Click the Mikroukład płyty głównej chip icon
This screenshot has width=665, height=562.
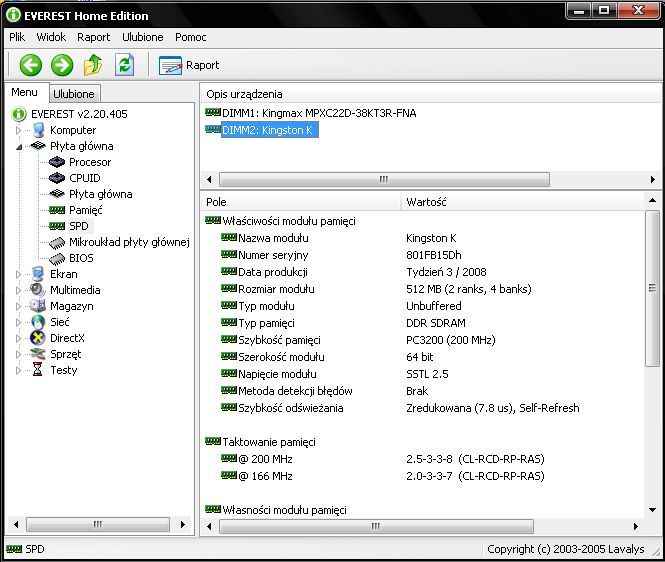pyautogui.click(x=57, y=243)
